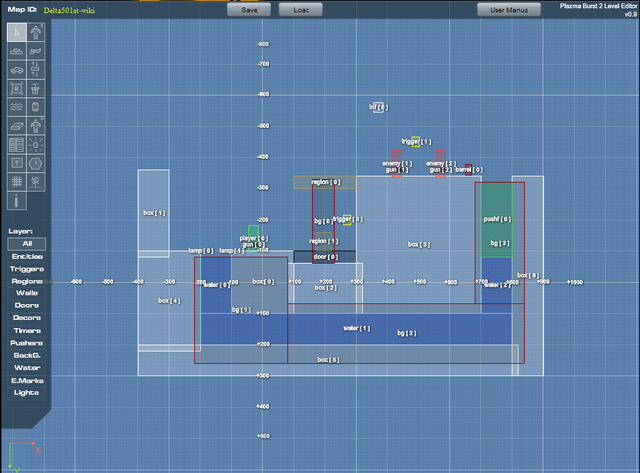Switch to the Water layer
Screen dimensions: 640x473
27,368
